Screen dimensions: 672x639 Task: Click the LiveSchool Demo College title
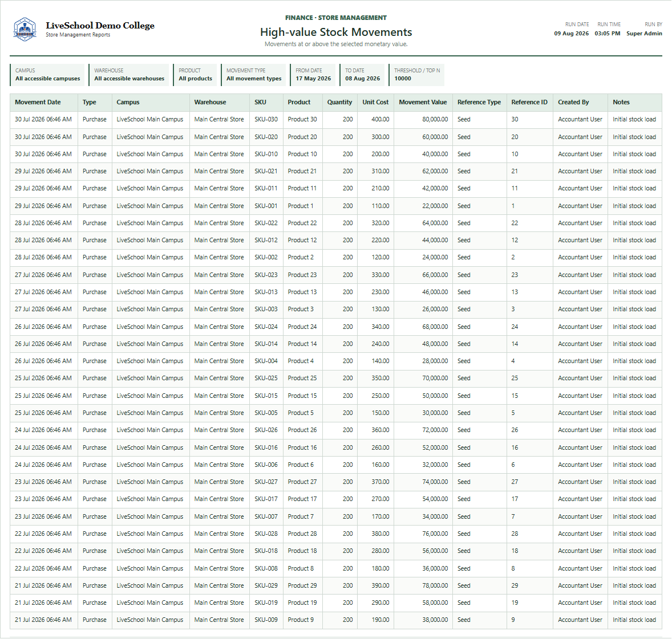pos(100,26)
